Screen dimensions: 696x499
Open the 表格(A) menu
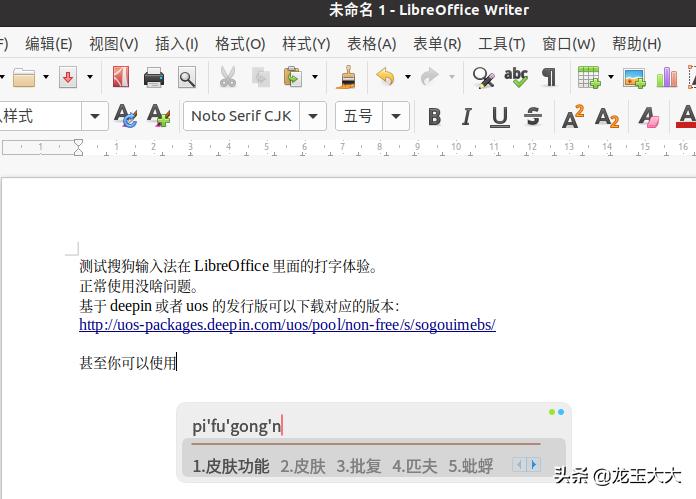(x=372, y=44)
